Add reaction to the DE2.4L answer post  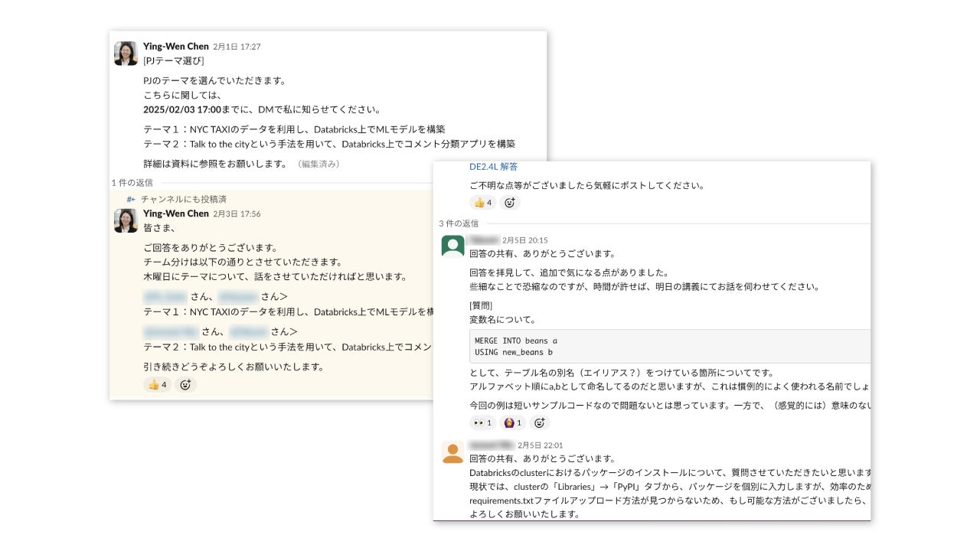[x=509, y=203]
